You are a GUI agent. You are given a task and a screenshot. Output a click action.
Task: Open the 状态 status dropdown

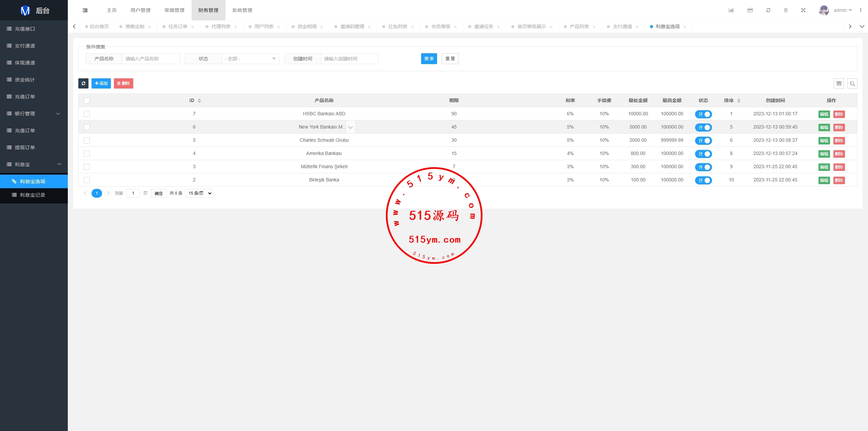pos(250,59)
